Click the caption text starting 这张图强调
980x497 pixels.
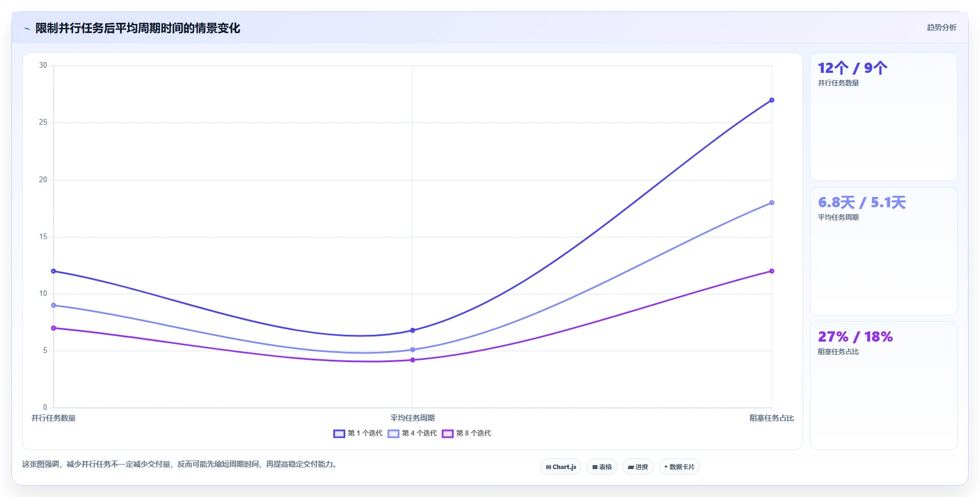tap(180, 465)
